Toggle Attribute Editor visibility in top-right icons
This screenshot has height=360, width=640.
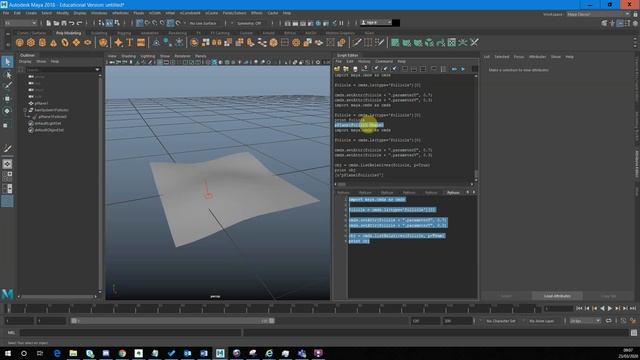point(620,23)
